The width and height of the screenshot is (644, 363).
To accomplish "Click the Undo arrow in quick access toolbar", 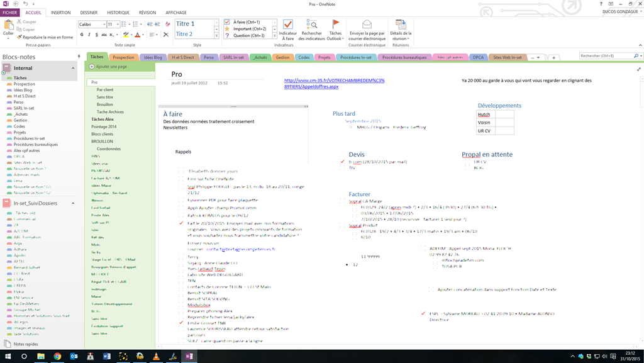I will coord(25,4).
